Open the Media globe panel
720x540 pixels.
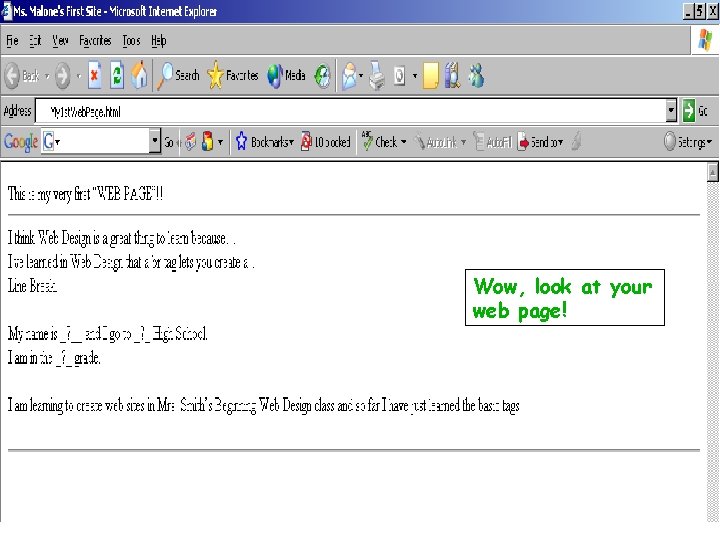point(286,75)
